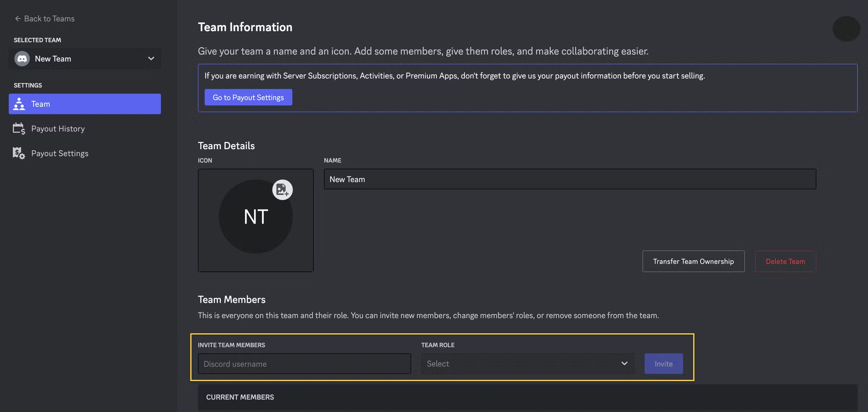Click Go to Payout Settings button
This screenshot has width=868, height=412.
click(x=248, y=97)
